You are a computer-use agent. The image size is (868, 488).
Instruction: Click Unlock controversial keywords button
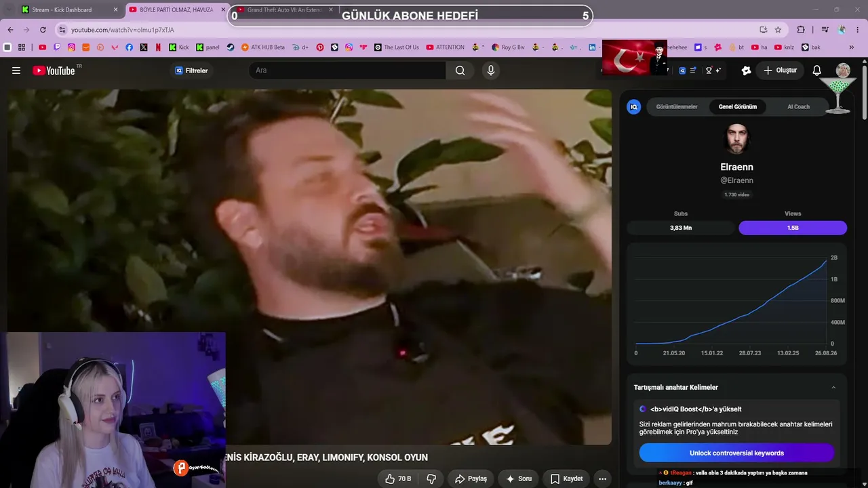tap(736, 453)
